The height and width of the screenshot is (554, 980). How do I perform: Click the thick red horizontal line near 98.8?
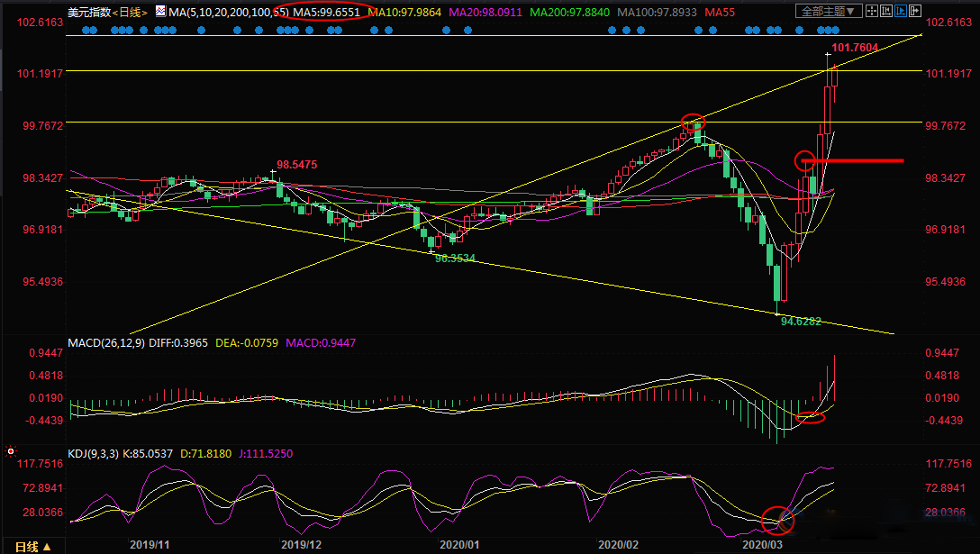pos(860,160)
